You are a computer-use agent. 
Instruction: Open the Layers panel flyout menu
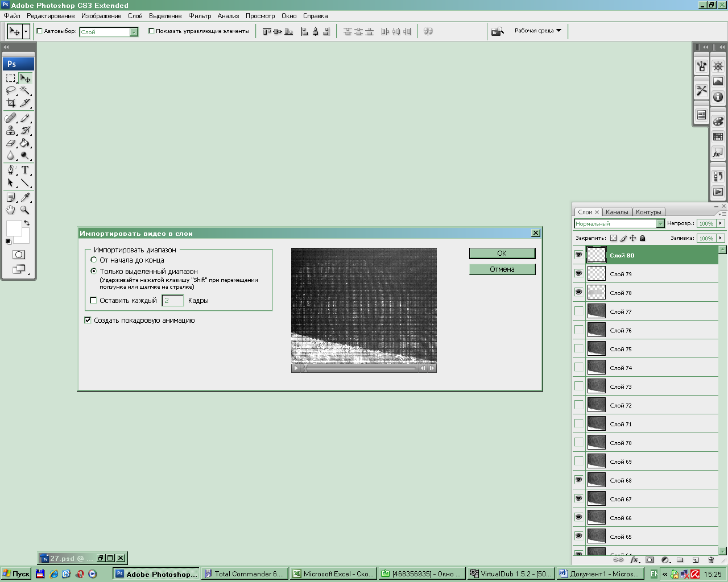point(722,214)
